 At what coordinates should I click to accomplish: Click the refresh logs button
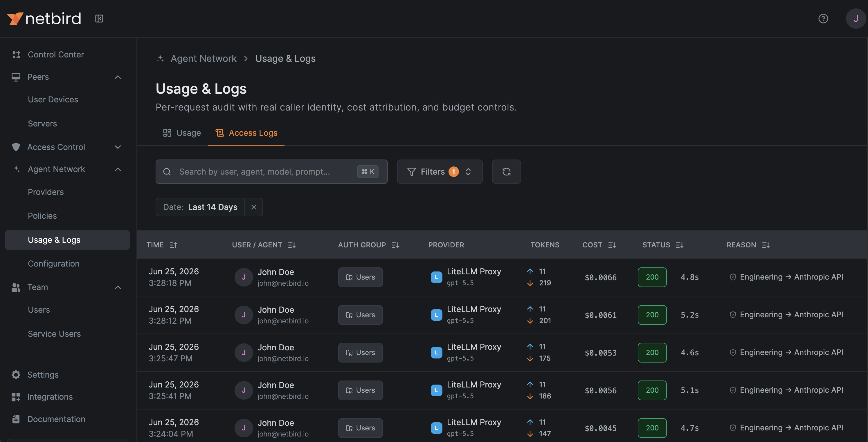(x=506, y=172)
